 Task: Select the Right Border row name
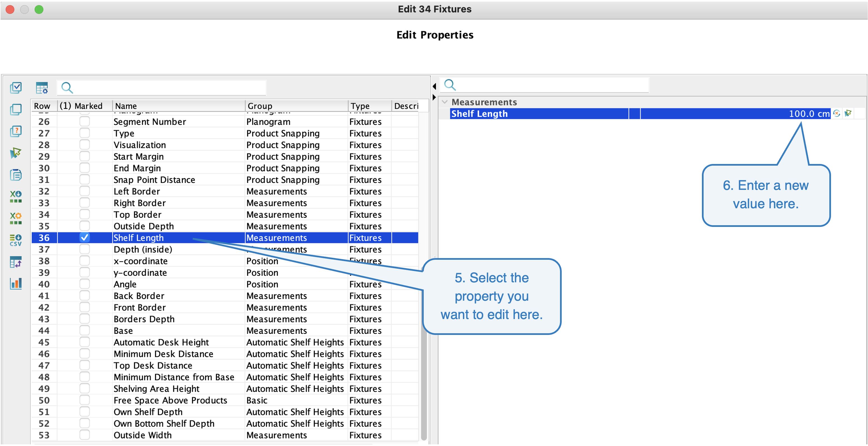pyautogui.click(x=139, y=203)
